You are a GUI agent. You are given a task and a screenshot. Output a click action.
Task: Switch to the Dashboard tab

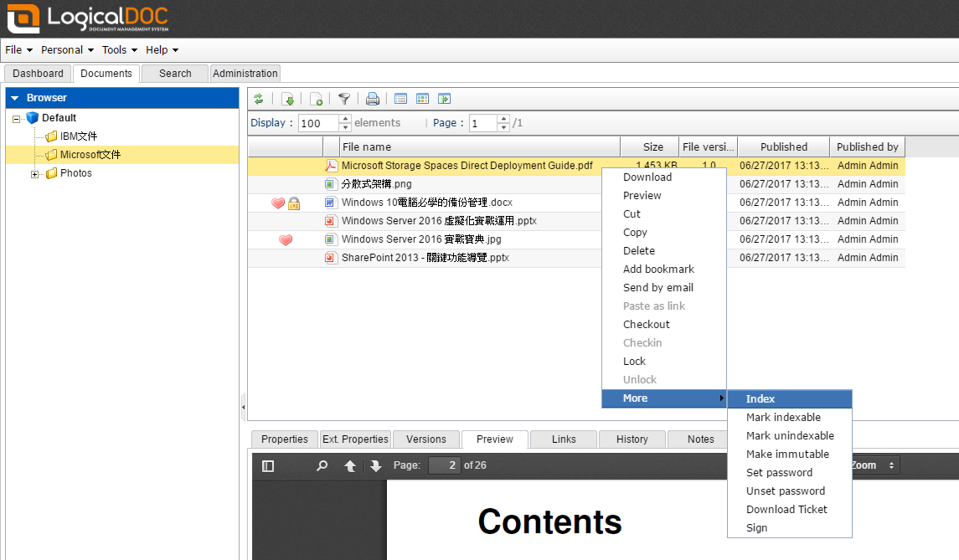pyautogui.click(x=38, y=74)
